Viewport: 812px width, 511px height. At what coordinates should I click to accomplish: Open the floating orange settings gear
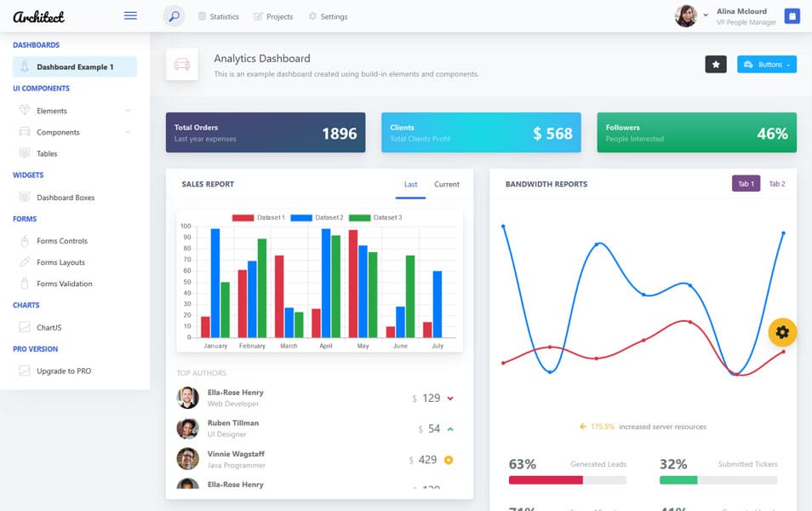click(782, 332)
